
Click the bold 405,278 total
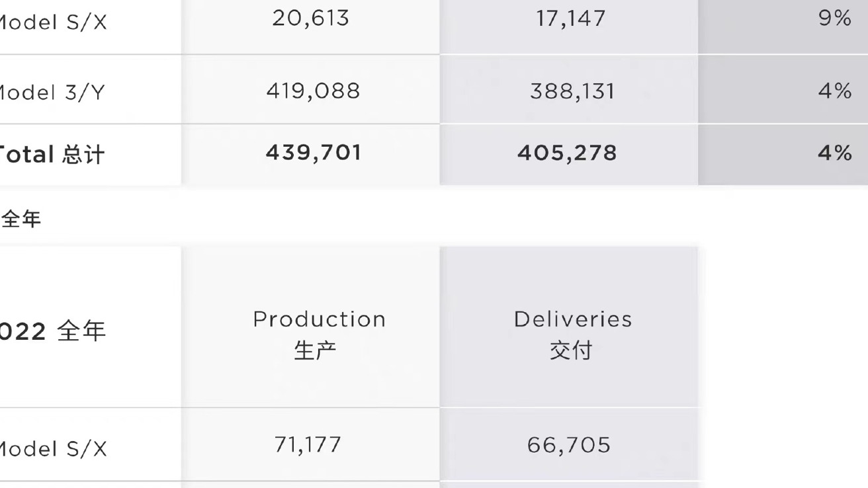567,153
